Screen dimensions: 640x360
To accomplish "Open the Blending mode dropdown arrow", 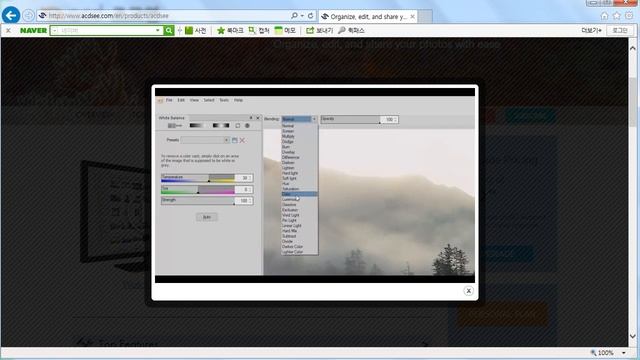I will [x=314, y=119].
